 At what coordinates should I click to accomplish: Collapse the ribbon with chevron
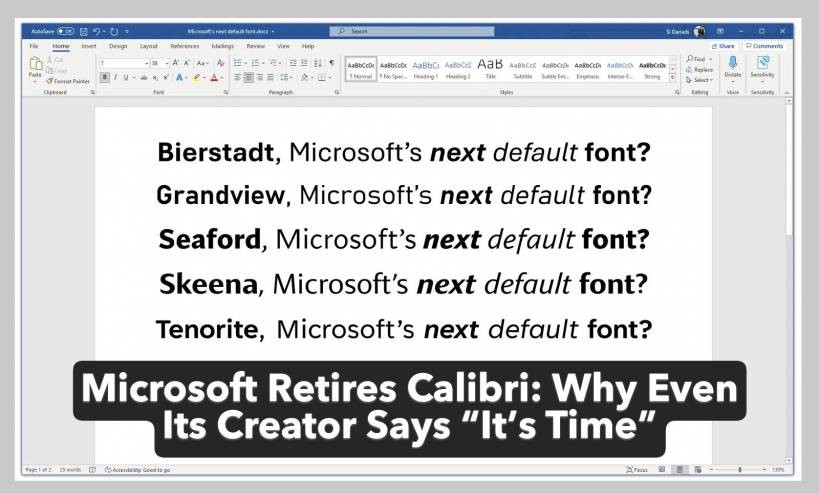click(787, 92)
